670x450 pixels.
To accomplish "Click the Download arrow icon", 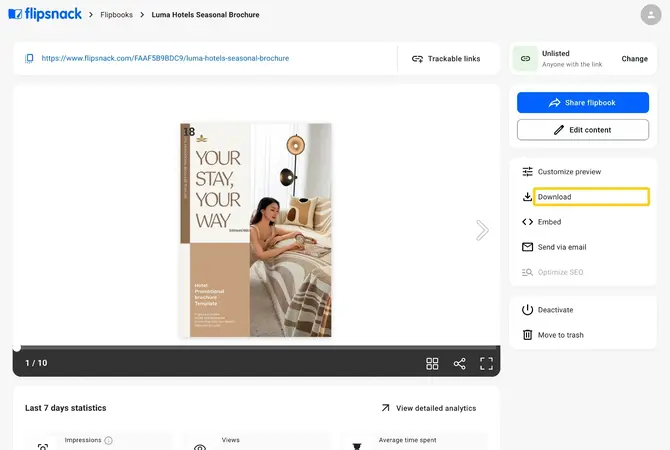I will pyautogui.click(x=527, y=197).
